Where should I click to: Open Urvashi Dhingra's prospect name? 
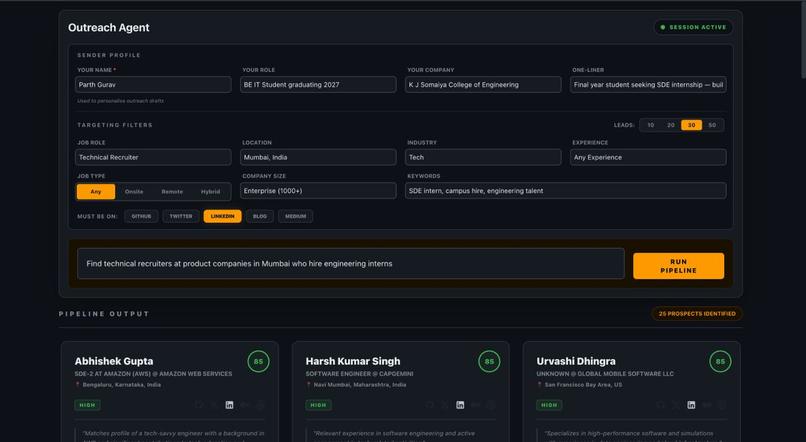tap(576, 361)
